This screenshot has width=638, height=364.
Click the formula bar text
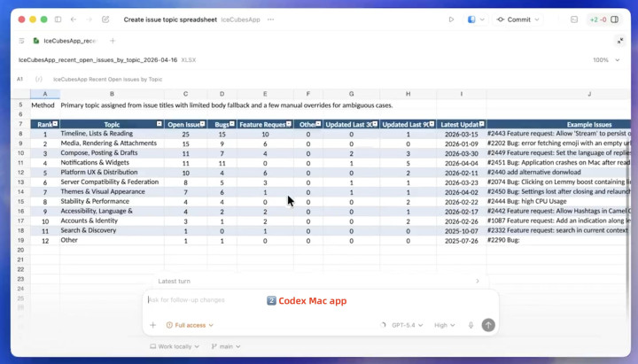108,80
